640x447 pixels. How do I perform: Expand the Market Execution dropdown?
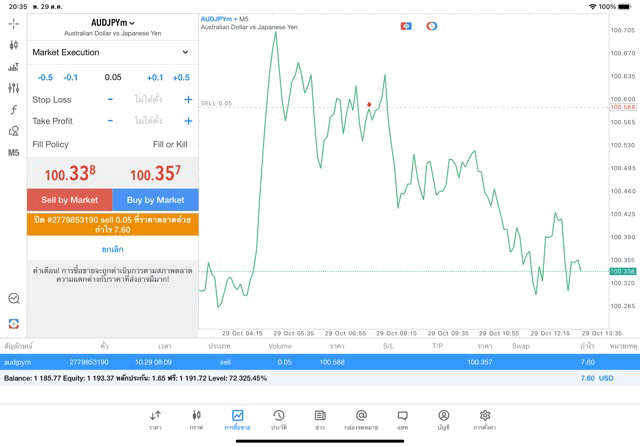[112, 52]
